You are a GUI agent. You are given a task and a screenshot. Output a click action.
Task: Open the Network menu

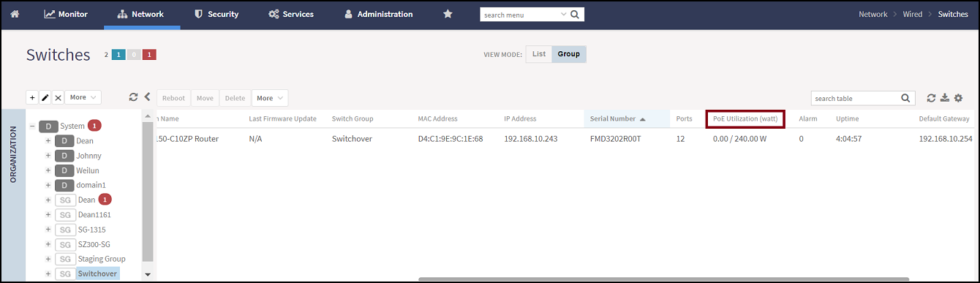[x=141, y=14]
